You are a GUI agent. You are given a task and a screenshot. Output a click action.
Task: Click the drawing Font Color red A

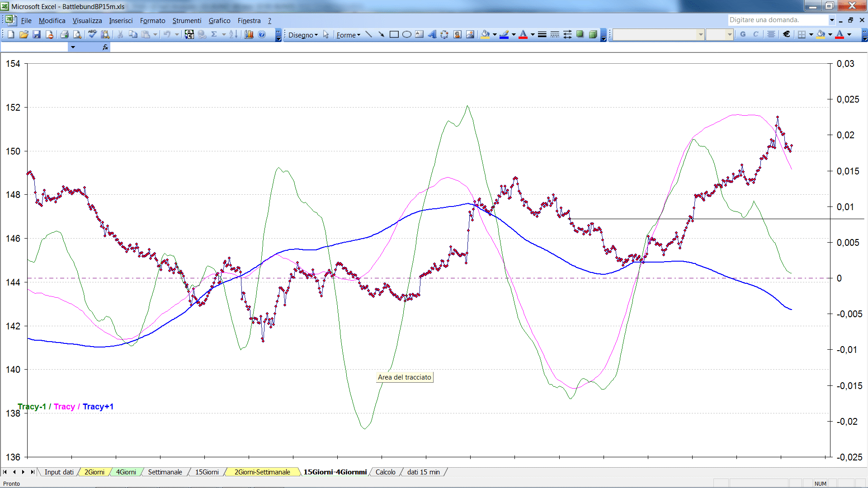pyautogui.click(x=523, y=34)
